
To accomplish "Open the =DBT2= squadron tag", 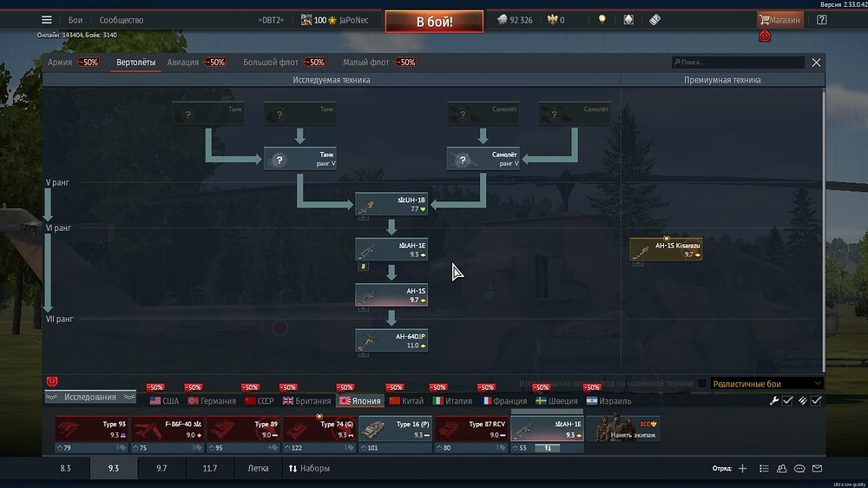I will (271, 20).
